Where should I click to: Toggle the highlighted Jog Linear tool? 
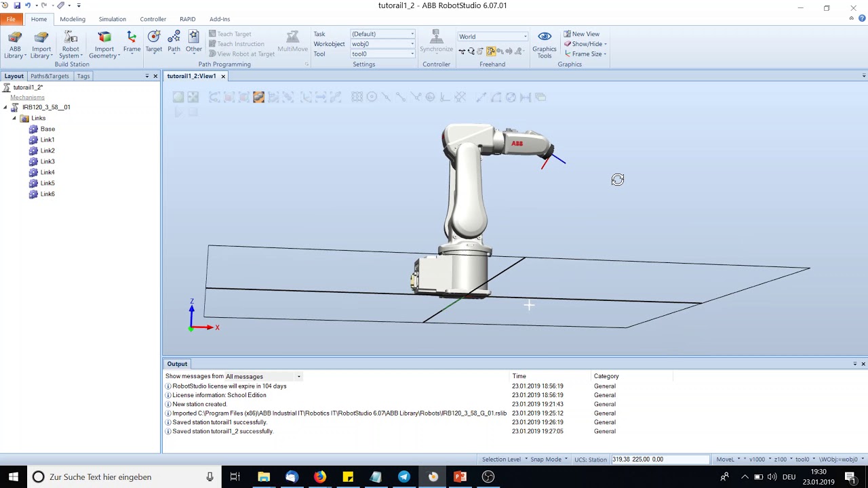[x=491, y=52]
